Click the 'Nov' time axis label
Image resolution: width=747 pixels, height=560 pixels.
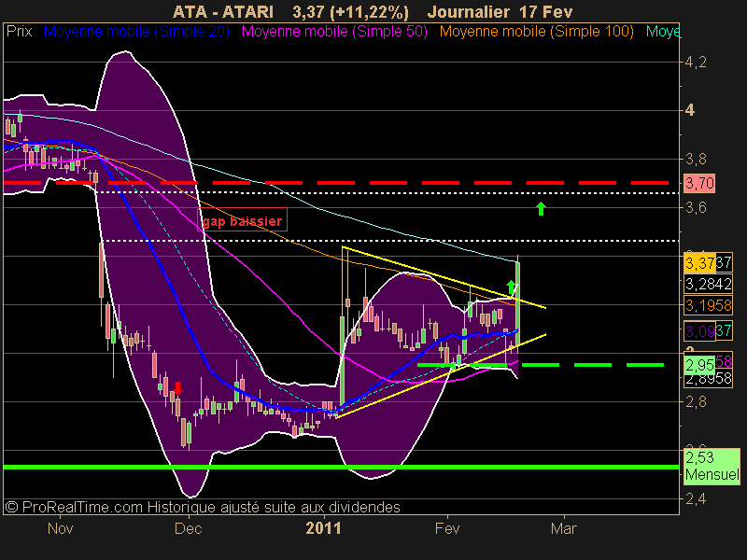pyautogui.click(x=60, y=528)
